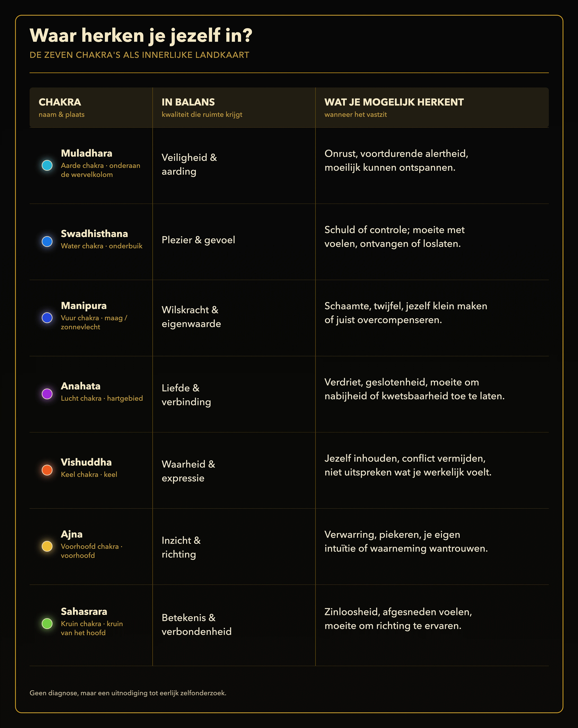The height and width of the screenshot is (728, 578).
Task: Click the 'Inzicht & richting' cell
Action: (x=181, y=547)
